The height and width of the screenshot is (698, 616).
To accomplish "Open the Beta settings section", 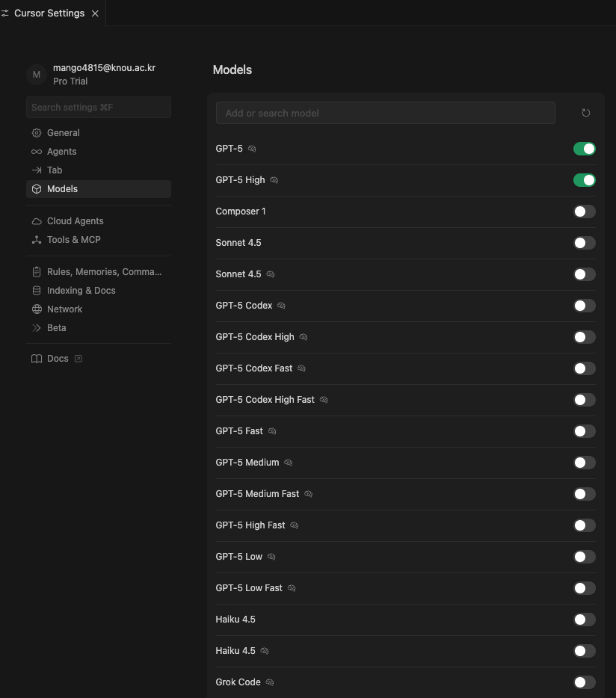I will pos(99,327).
